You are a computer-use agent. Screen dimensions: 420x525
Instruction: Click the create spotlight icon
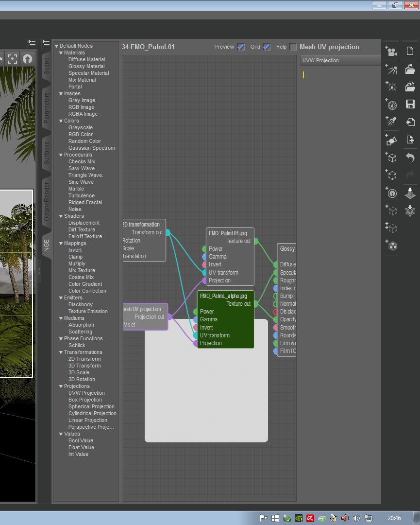tap(391, 122)
